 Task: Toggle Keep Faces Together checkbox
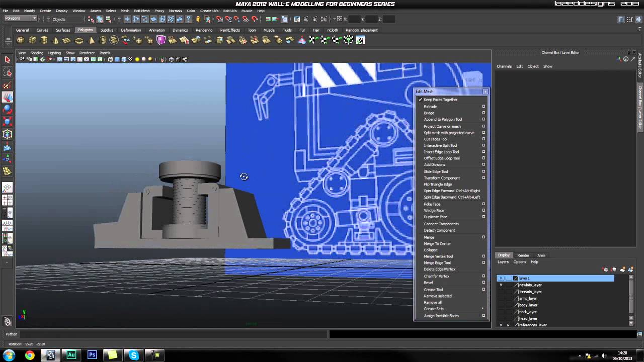tap(421, 100)
